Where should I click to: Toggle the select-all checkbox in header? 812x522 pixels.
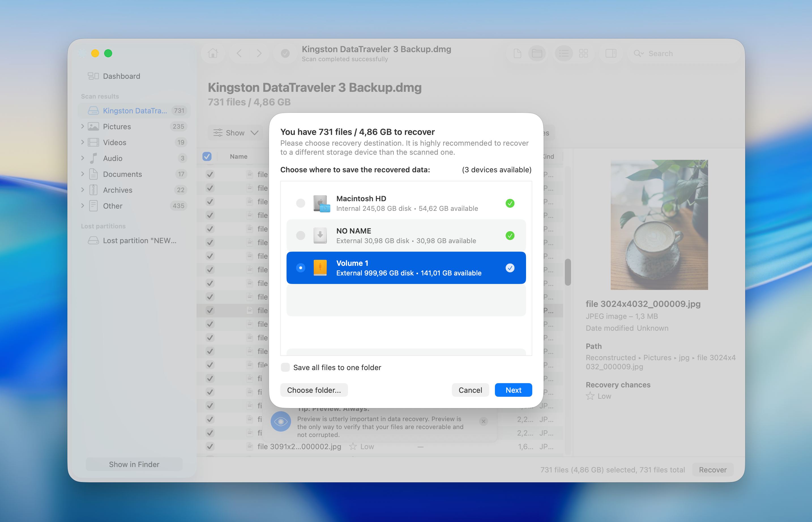coord(207,156)
